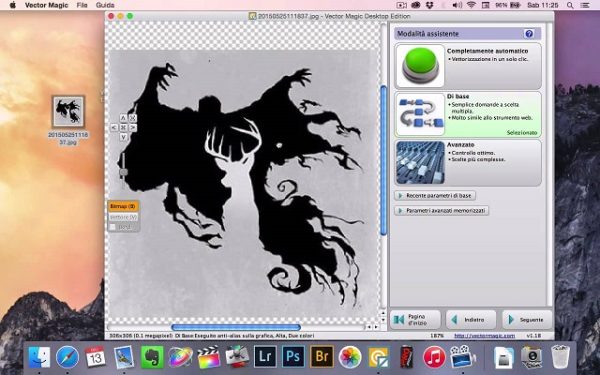Image resolution: width=600 pixels, height=375 pixels.
Task: Pan the image right with arrow button
Action: tap(133, 127)
